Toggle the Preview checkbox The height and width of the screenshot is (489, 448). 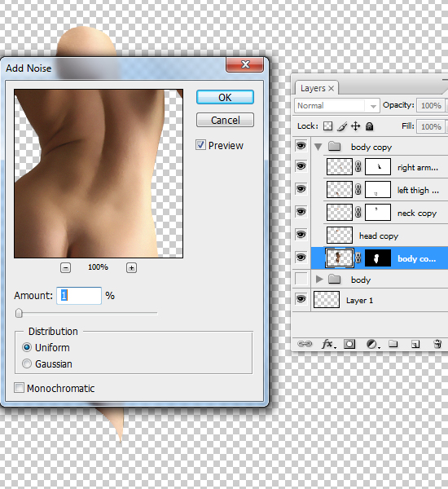200,145
